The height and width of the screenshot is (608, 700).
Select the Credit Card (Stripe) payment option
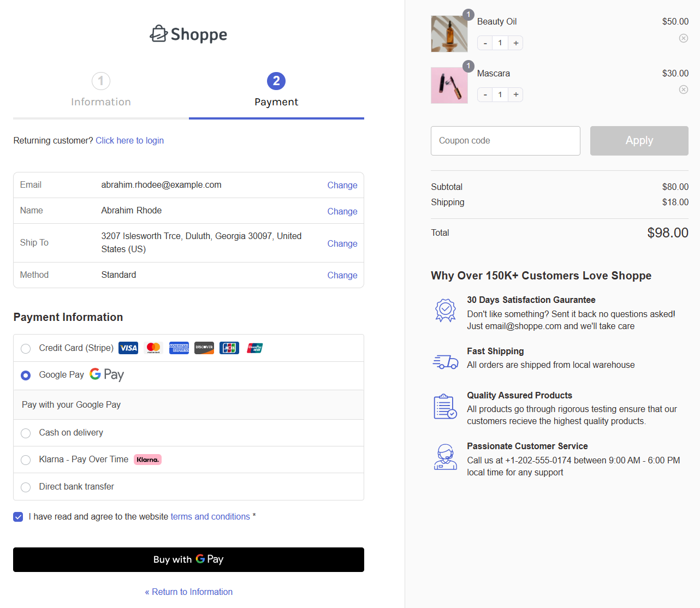[25, 348]
